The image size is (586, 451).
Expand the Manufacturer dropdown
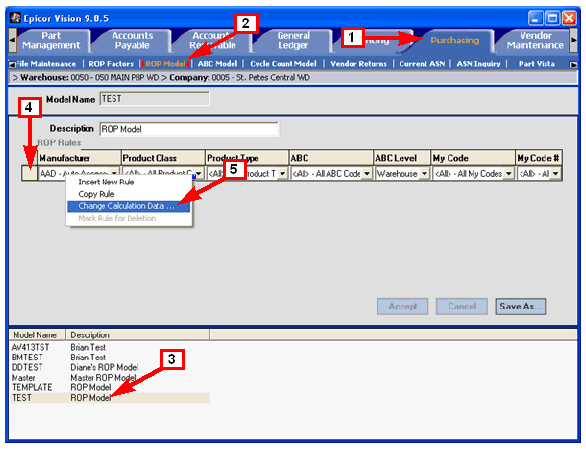114,173
